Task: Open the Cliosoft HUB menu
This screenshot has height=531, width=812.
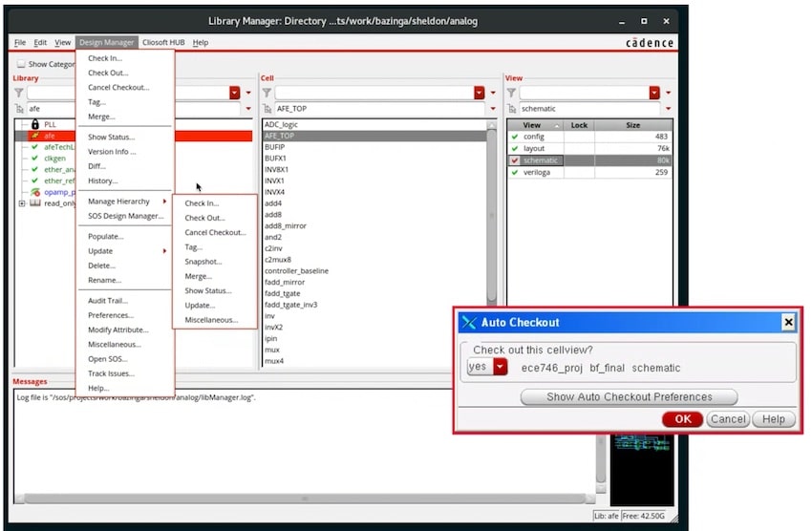Action: coord(163,42)
